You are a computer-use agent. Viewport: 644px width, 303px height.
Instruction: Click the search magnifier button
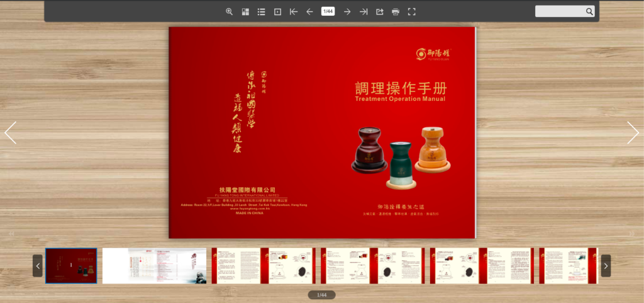click(589, 11)
